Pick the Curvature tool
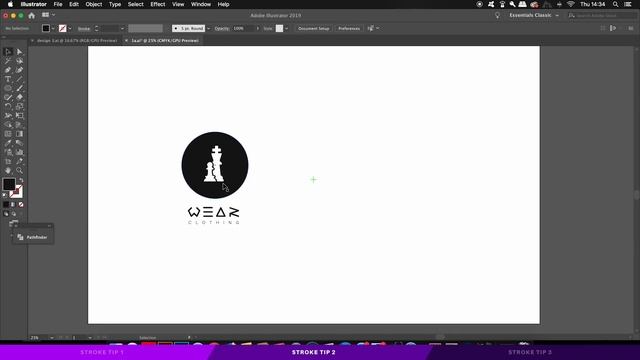 pos(19,70)
